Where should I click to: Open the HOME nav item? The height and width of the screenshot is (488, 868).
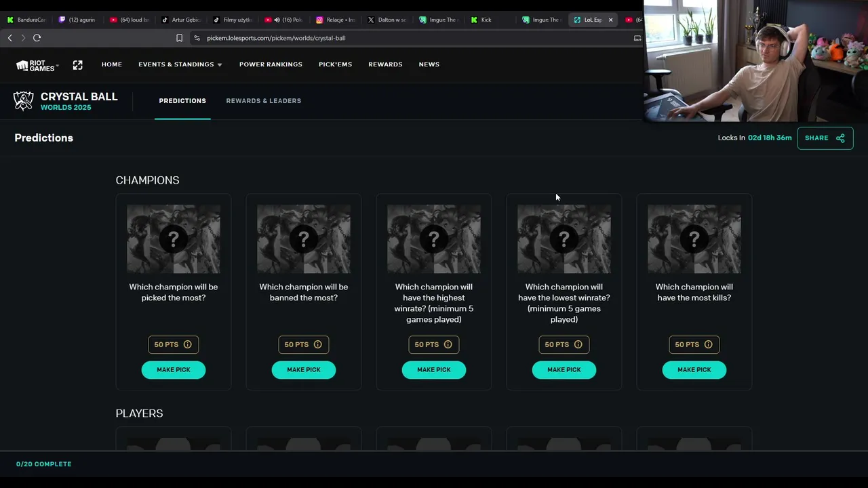click(112, 64)
